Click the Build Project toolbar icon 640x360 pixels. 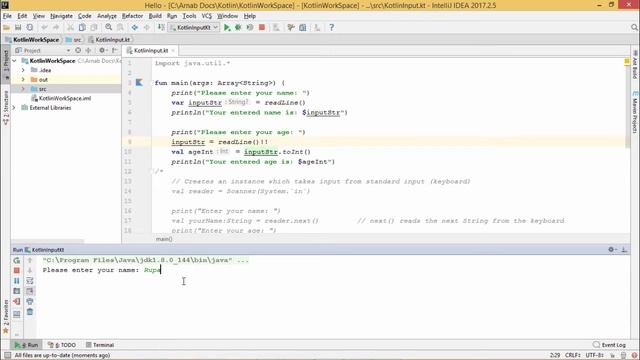[x=161, y=27]
